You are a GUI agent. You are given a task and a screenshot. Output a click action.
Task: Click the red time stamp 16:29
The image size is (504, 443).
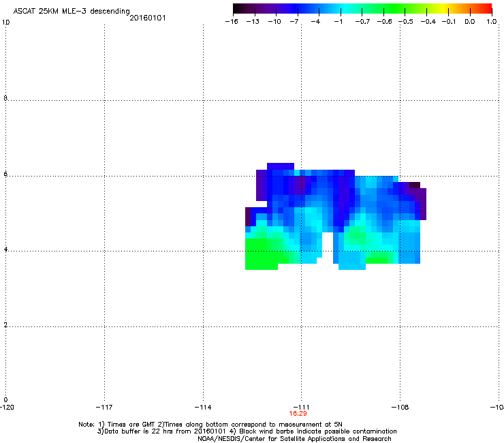pyautogui.click(x=298, y=414)
